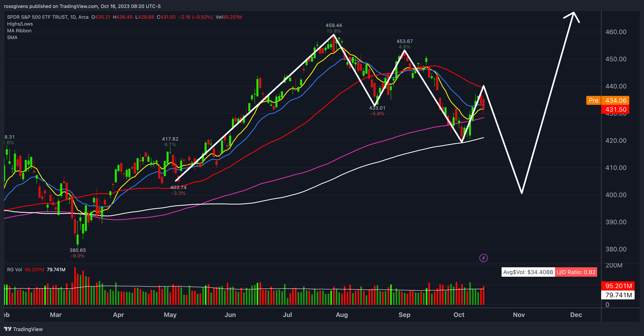Viewport: 644px width, 336px height.
Task: Select the Highs/Lows indicator label
Action: [x=20, y=24]
